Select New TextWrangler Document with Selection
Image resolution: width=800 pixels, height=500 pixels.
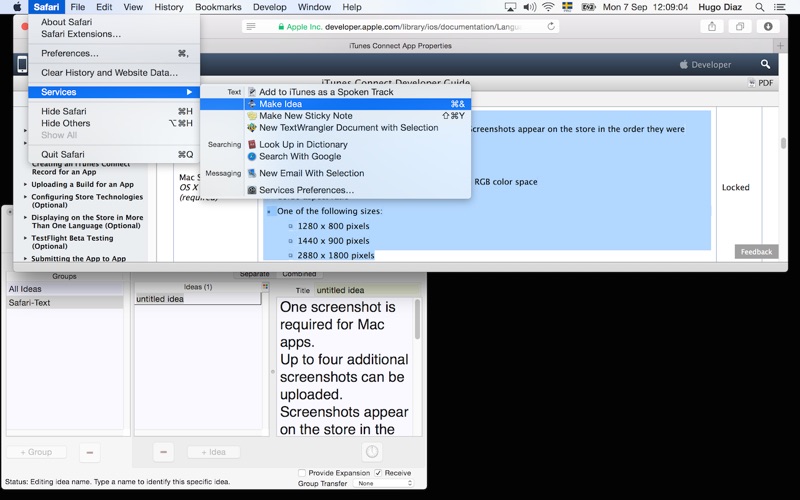point(335,128)
